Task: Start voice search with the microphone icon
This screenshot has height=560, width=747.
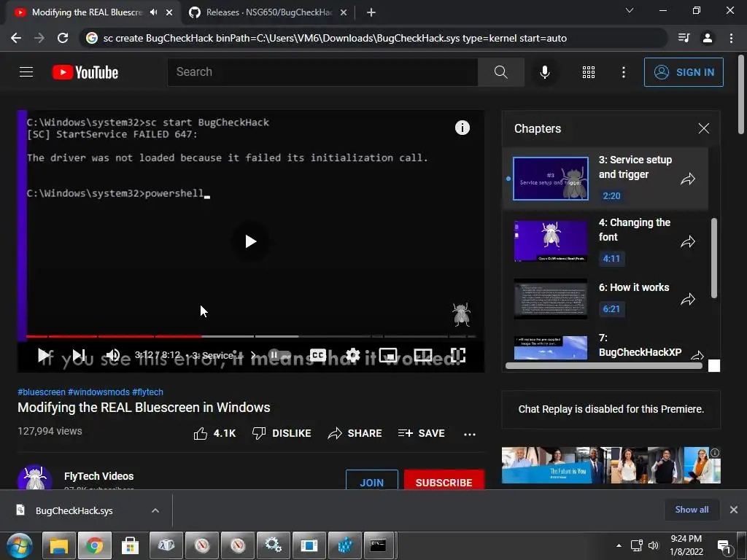Action: click(x=544, y=72)
